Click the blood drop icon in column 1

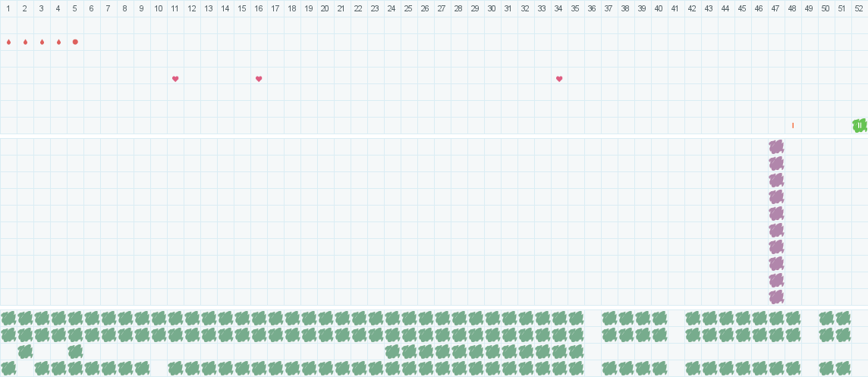(x=8, y=42)
